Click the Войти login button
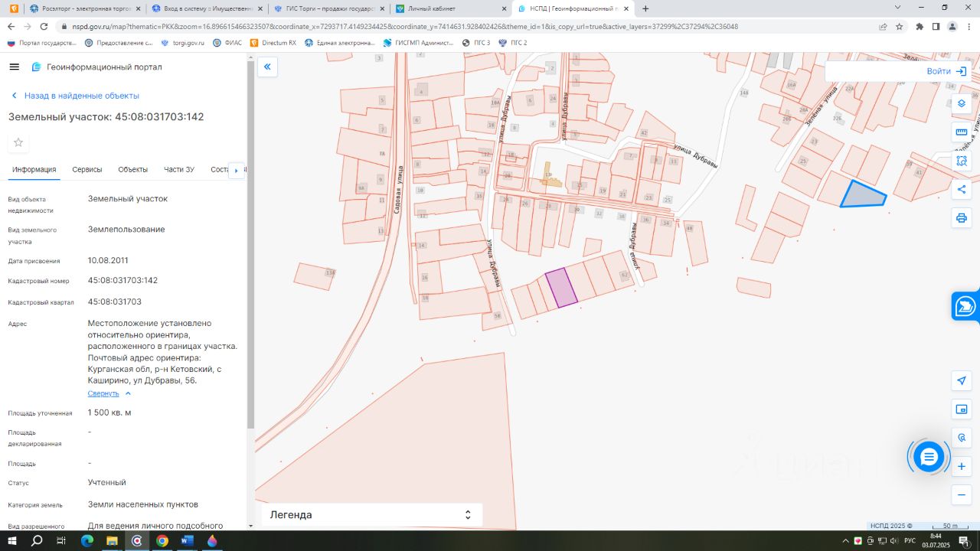 [946, 71]
